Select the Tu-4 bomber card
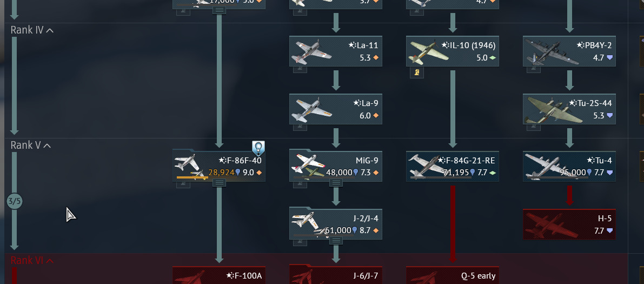Screen dimensions: 644x284 569,167
